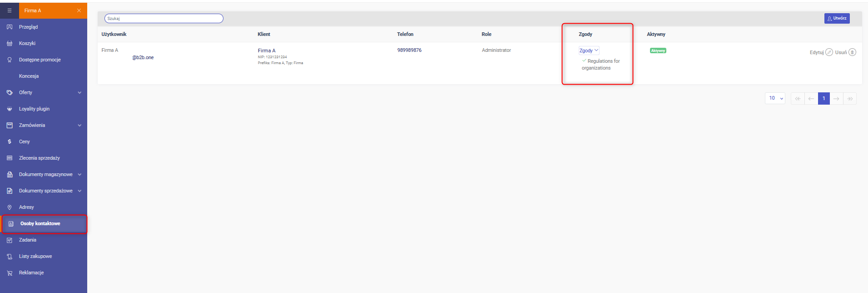The image size is (868, 293).
Task: Click the Utwórz button
Action: point(837,18)
